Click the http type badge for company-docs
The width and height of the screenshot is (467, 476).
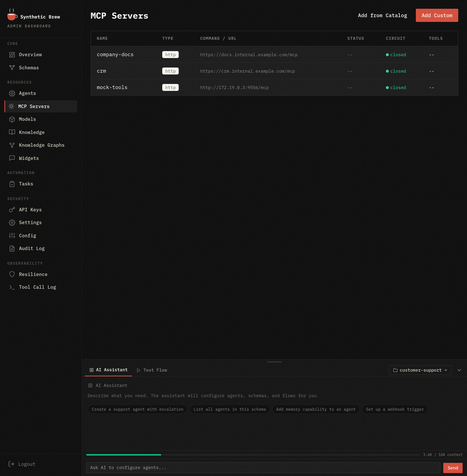click(x=170, y=54)
